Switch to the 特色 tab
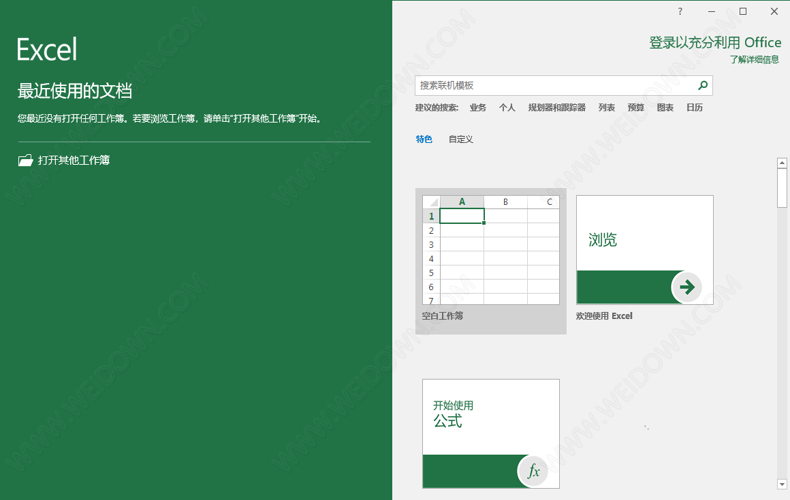This screenshot has width=790, height=500. (424, 139)
